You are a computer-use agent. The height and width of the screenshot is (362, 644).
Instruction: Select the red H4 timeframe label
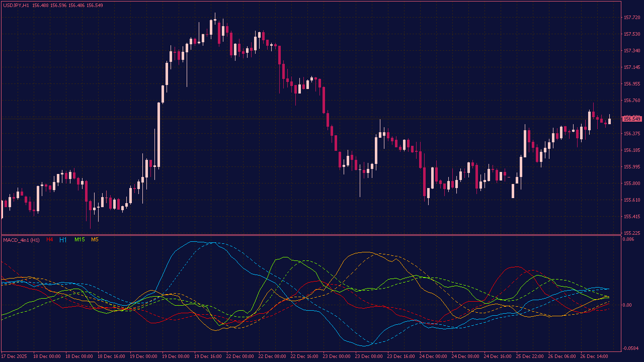(49, 240)
